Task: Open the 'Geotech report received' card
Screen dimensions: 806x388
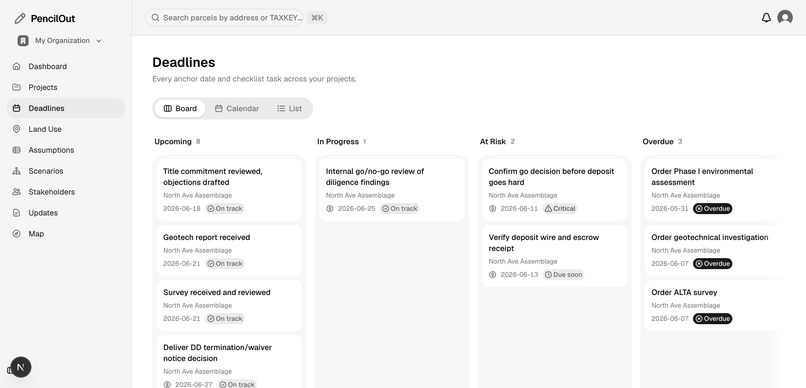Action: click(229, 250)
